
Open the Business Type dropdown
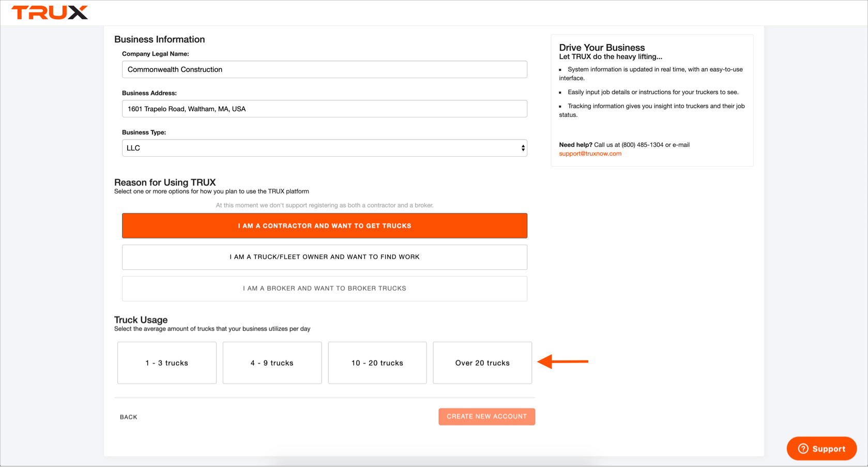325,148
